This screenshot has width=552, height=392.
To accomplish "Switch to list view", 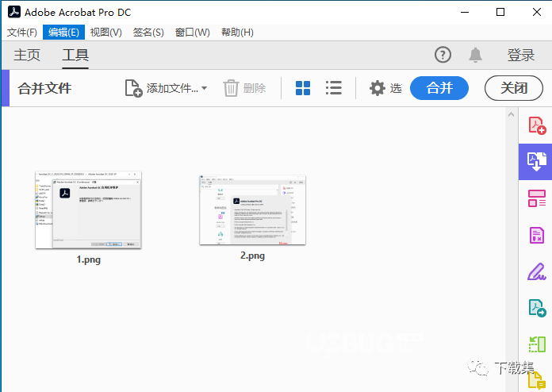I will tap(334, 88).
